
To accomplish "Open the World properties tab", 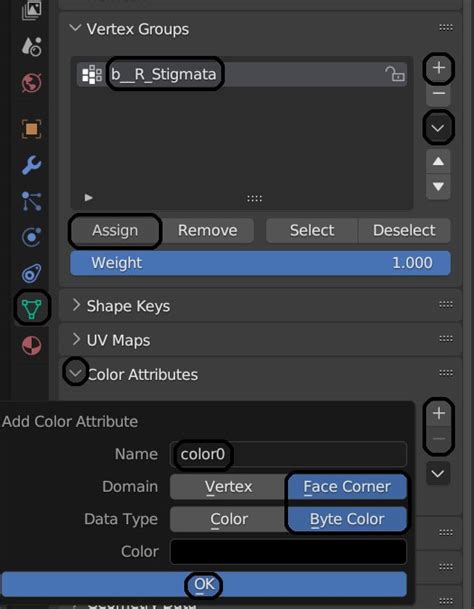I will [x=31, y=83].
